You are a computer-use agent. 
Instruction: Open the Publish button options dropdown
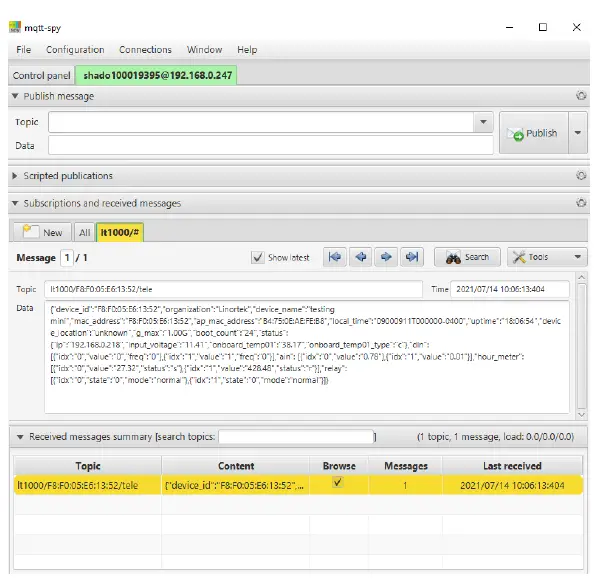[577, 133]
